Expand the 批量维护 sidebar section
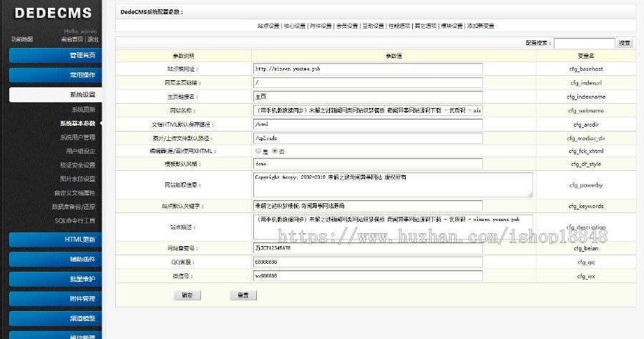The height and width of the screenshot is (339, 644). point(55,279)
